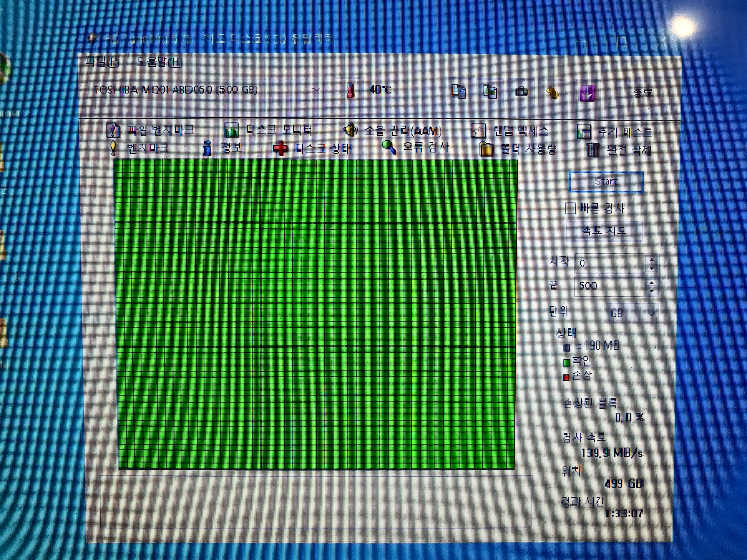Click the Start button
Screen dimensions: 747x560
(x=606, y=182)
